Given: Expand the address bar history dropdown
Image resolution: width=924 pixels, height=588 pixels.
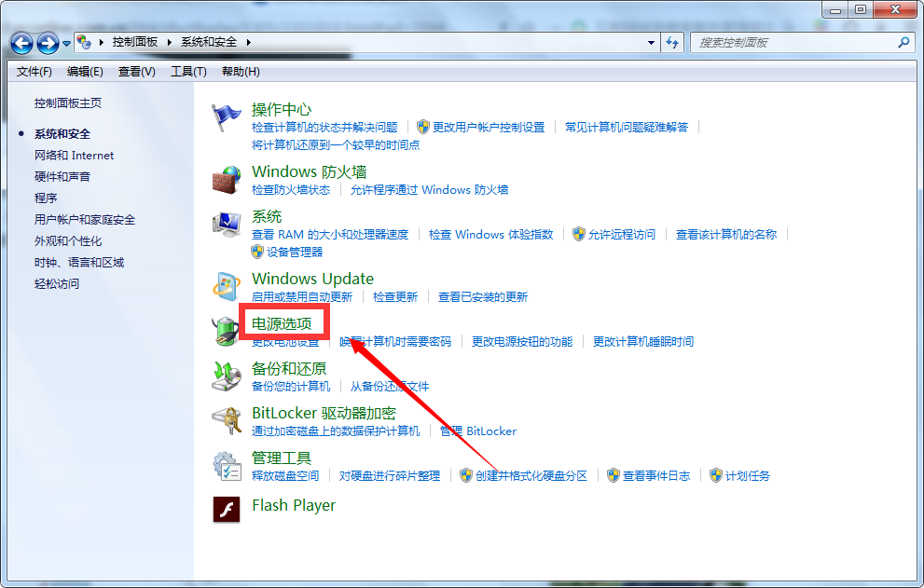Looking at the screenshot, I should [x=651, y=43].
